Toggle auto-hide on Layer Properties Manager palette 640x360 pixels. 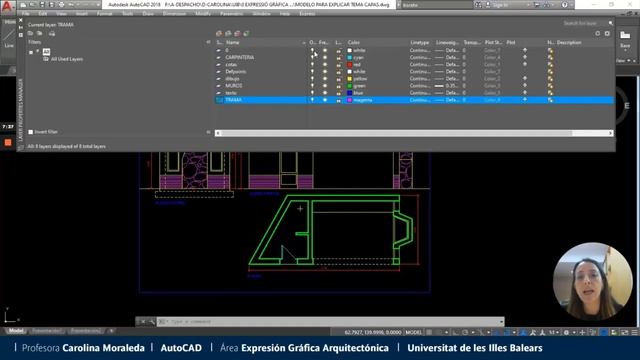pyautogui.click(x=21, y=27)
